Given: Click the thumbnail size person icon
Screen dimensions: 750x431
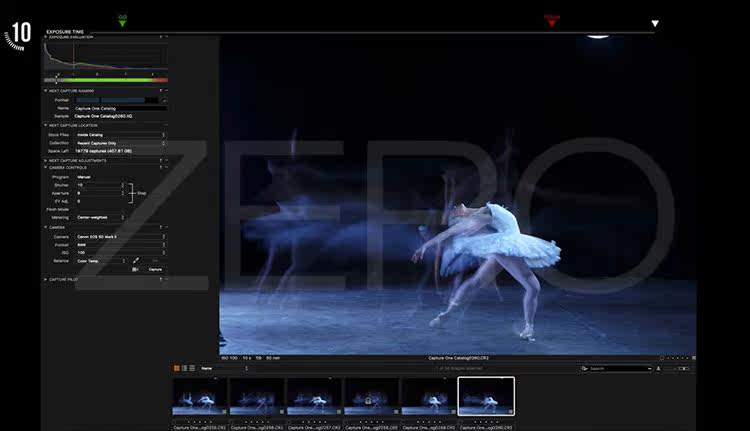Looking at the screenshot, I should [x=659, y=368].
